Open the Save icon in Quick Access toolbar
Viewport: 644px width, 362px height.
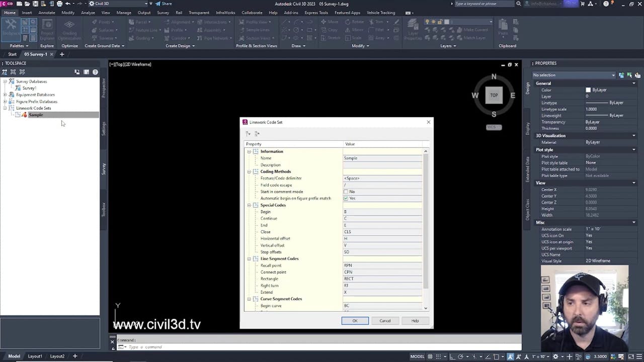[x=34, y=4]
